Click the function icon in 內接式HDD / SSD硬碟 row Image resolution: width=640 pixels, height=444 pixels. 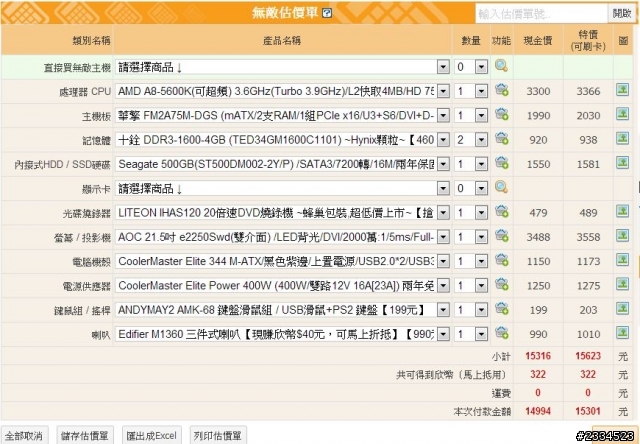(502, 163)
